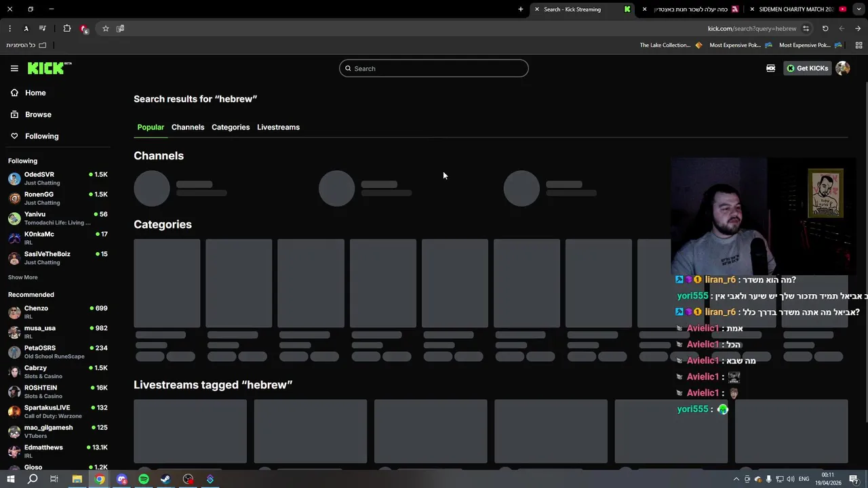Click the Kick search input field
868x488 pixels.
coord(434,68)
